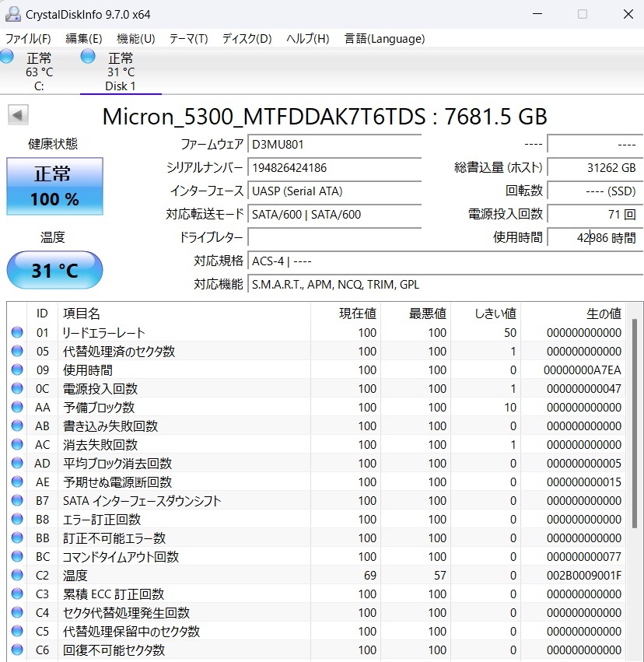Open the 機能(U) menu
Screen dimensions: 644x662
(x=136, y=39)
